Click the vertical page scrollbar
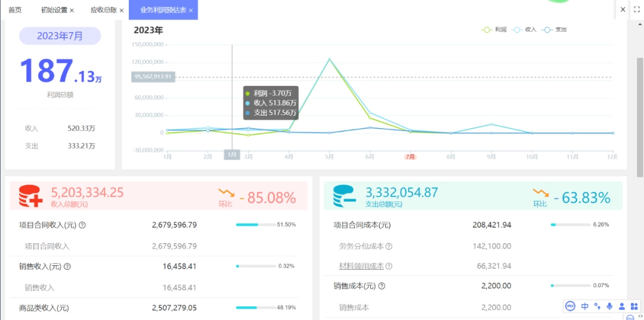The width and height of the screenshot is (644, 320). [x=640, y=117]
